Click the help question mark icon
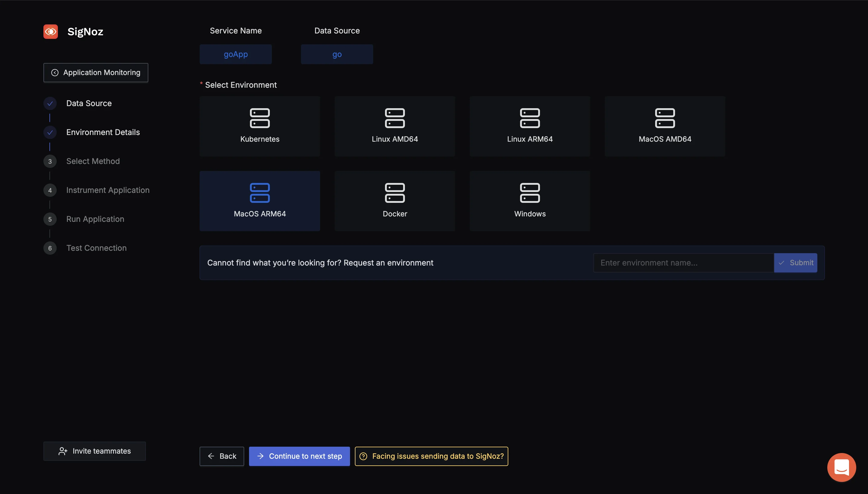The height and width of the screenshot is (494, 868). coord(363,456)
